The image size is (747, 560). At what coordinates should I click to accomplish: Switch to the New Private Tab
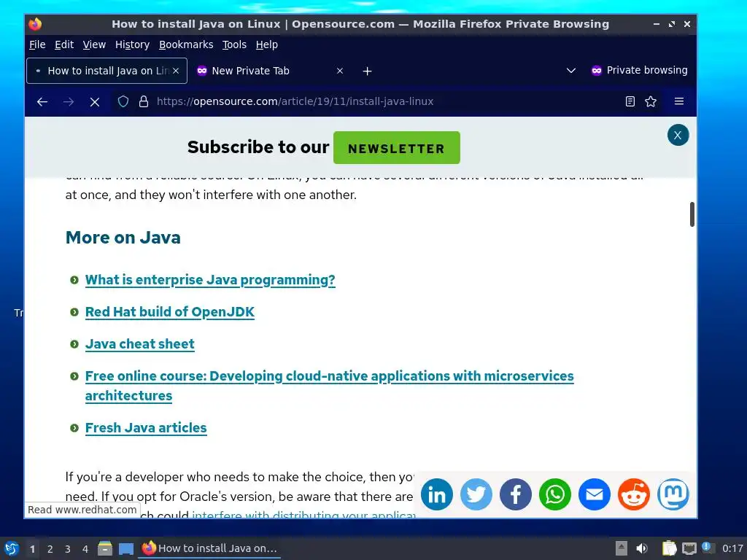pos(268,71)
